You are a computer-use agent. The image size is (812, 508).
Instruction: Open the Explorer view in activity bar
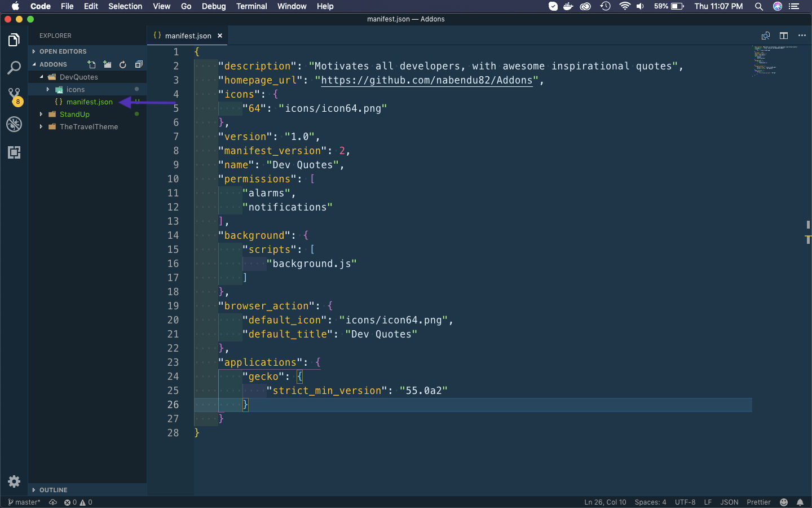[x=14, y=40]
